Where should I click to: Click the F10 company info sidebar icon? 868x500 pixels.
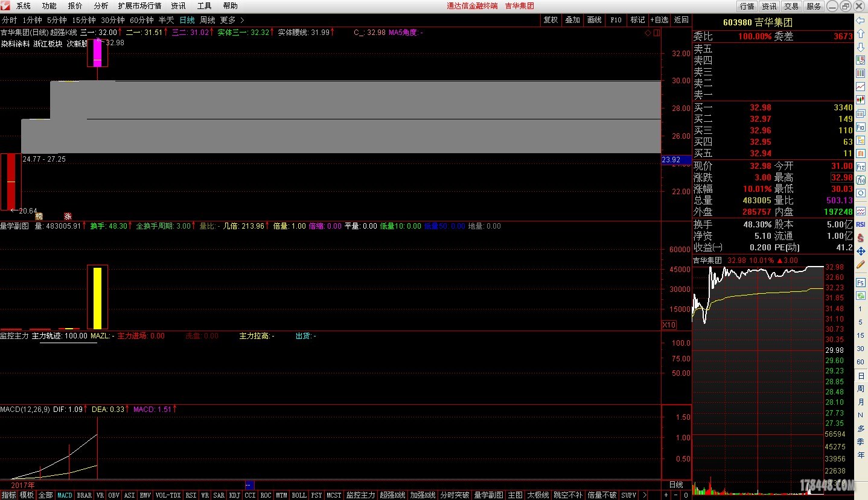(x=860, y=127)
